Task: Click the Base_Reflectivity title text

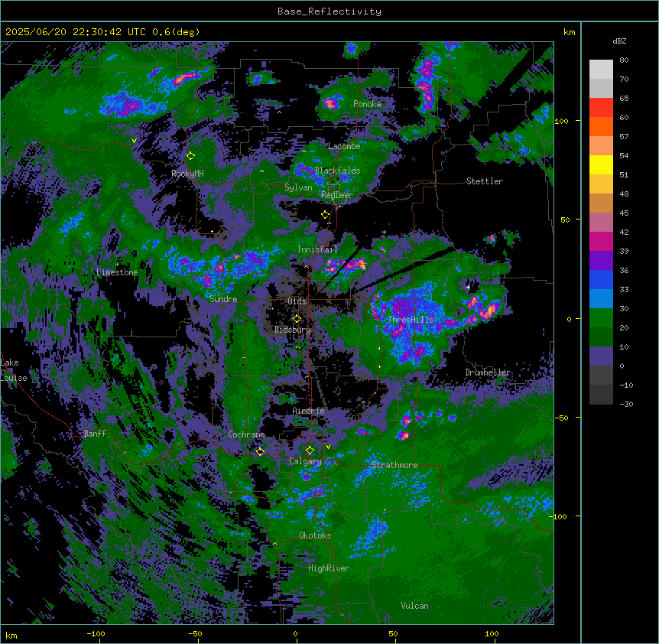Action: point(329,11)
